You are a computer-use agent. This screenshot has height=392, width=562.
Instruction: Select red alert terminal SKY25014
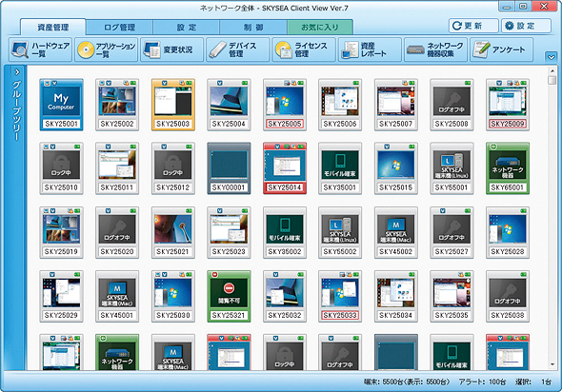(x=285, y=168)
